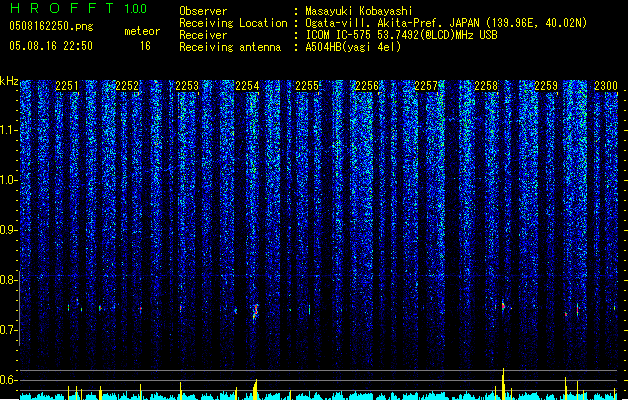The width and height of the screenshot is (629, 400).
Task: Click the 2256 time marker
Action: (x=367, y=86)
